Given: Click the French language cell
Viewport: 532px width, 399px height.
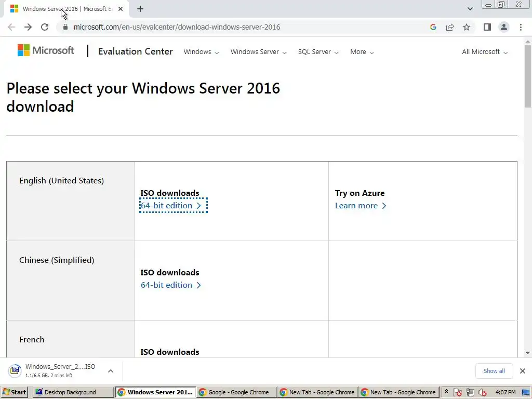Looking at the screenshot, I should [x=70, y=339].
